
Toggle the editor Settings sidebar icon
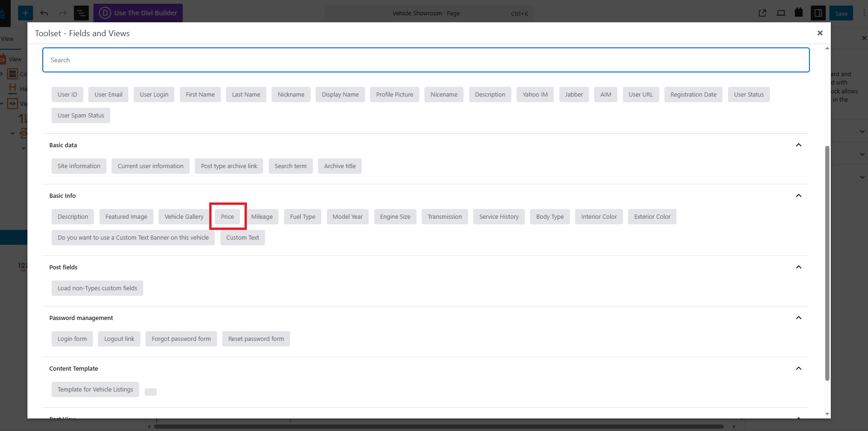click(818, 13)
